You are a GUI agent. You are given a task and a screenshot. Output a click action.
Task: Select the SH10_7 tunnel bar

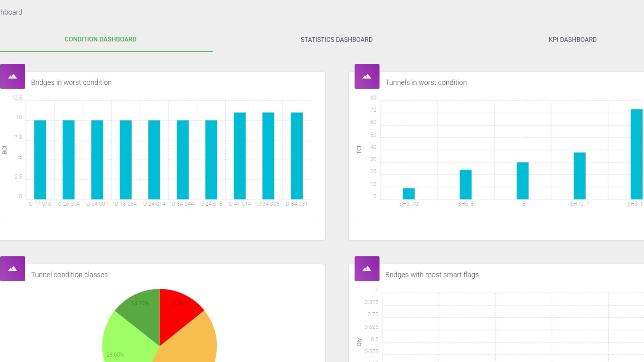pyautogui.click(x=580, y=176)
